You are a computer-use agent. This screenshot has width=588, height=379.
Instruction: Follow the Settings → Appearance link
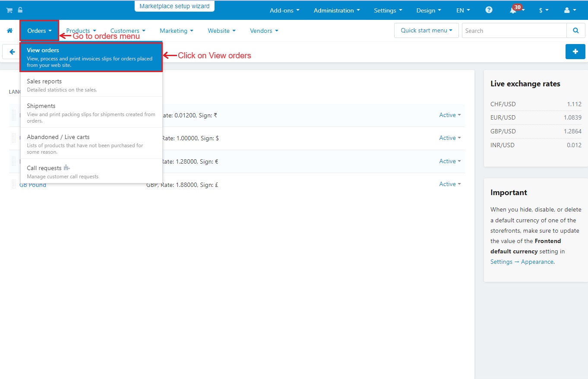[522, 262]
